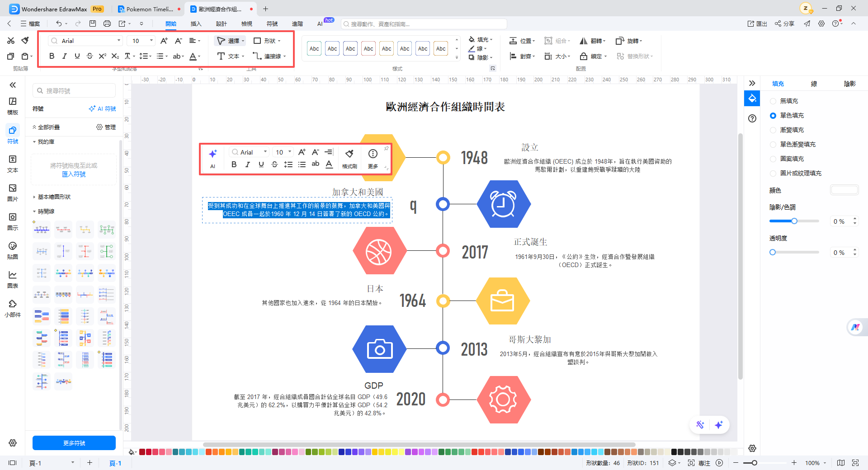The width and height of the screenshot is (868, 470).
Task: Apply Underline from ribbon
Action: pyautogui.click(x=77, y=56)
